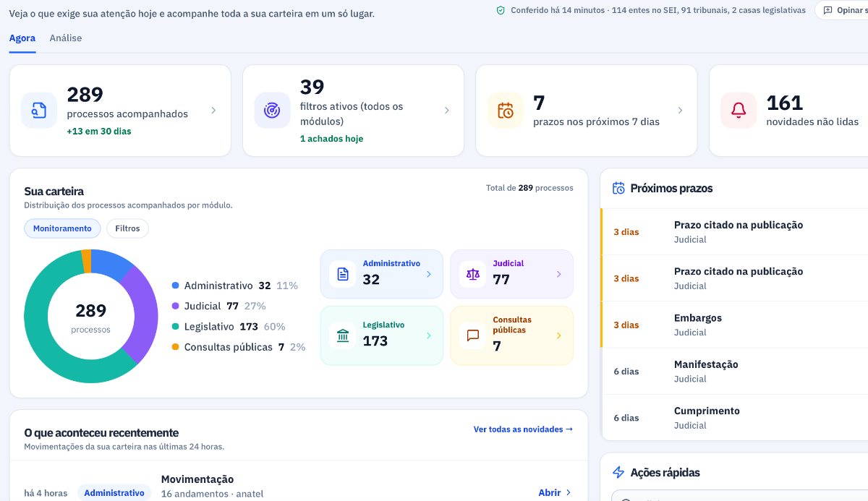Image resolution: width=868 pixels, height=501 pixels.
Task: Switch to the Agora tab
Action: (22, 38)
